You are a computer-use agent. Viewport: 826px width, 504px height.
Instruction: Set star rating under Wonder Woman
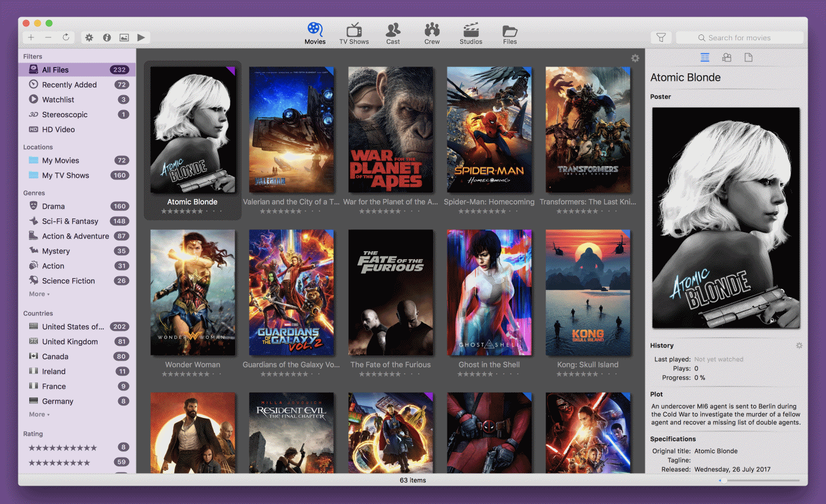point(192,374)
